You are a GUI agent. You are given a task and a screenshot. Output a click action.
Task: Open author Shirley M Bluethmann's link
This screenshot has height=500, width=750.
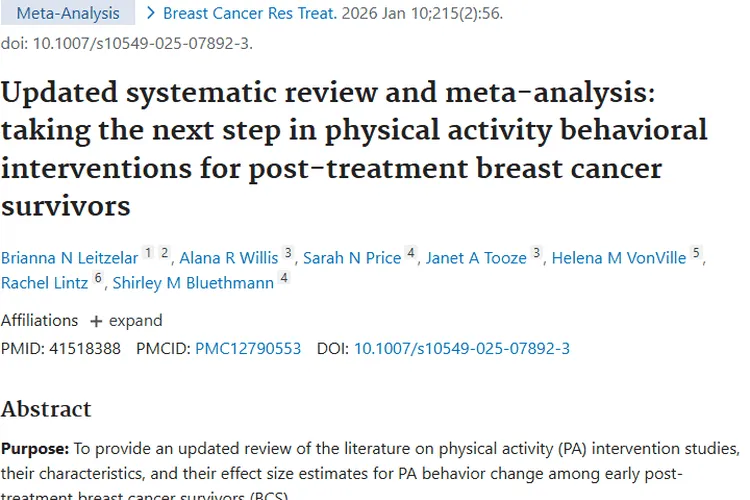point(193,283)
